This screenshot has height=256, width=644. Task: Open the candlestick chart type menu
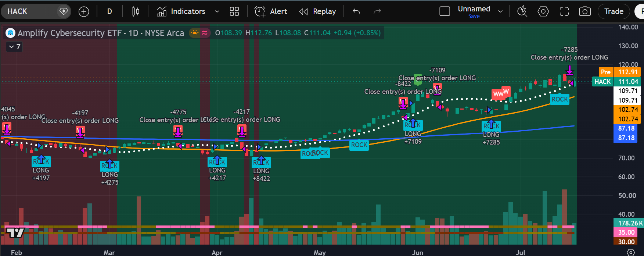point(135,12)
